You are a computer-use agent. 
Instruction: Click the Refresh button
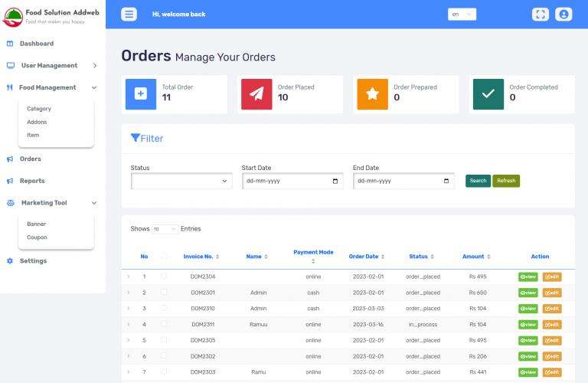click(x=506, y=181)
